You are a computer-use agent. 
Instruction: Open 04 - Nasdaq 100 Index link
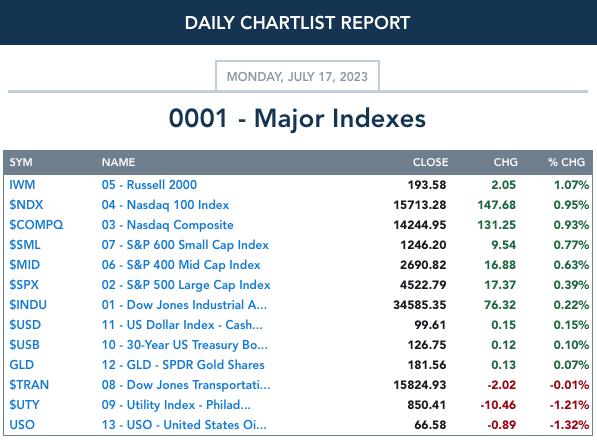165,205
